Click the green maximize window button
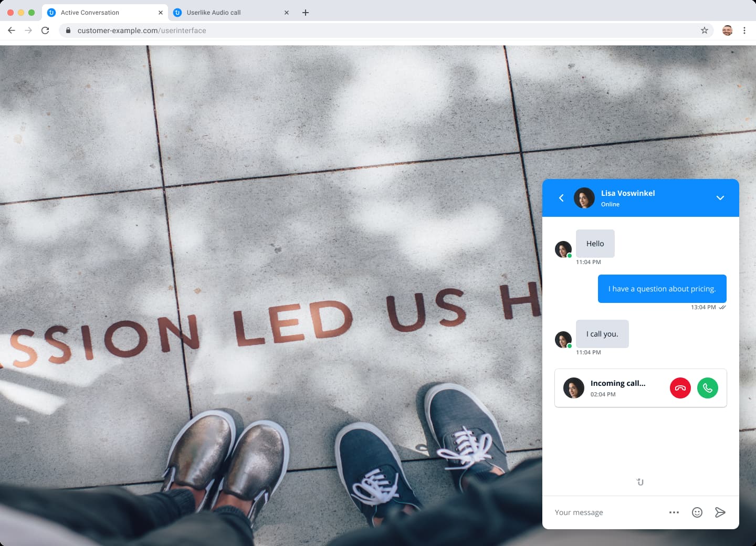This screenshot has width=756, height=546. (31, 13)
